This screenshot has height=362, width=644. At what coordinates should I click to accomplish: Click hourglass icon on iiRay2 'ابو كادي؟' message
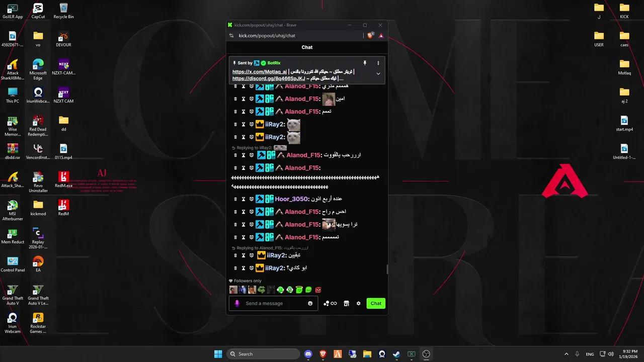pyautogui.click(x=244, y=268)
